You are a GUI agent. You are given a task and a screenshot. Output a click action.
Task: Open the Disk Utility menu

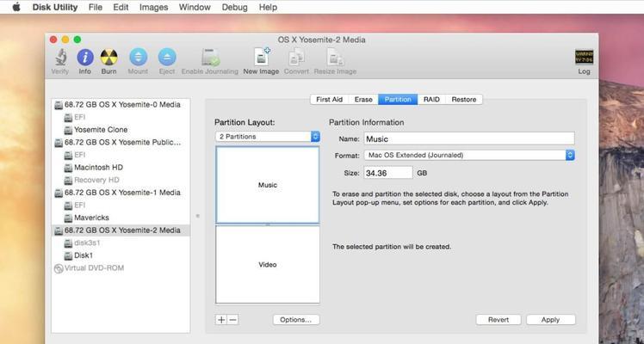click(x=55, y=7)
